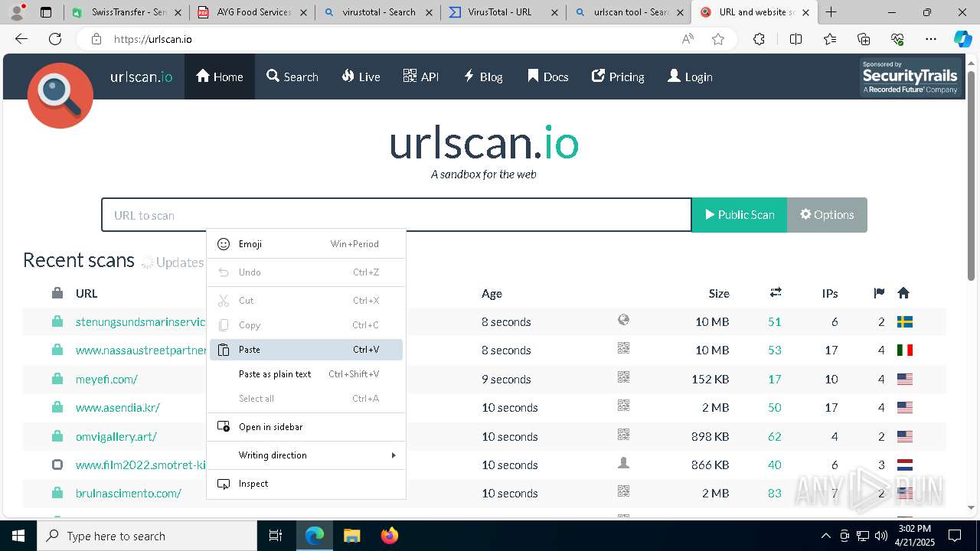980x551 pixels.
Task: Open the Search nav item
Action: pyautogui.click(x=292, y=77)
